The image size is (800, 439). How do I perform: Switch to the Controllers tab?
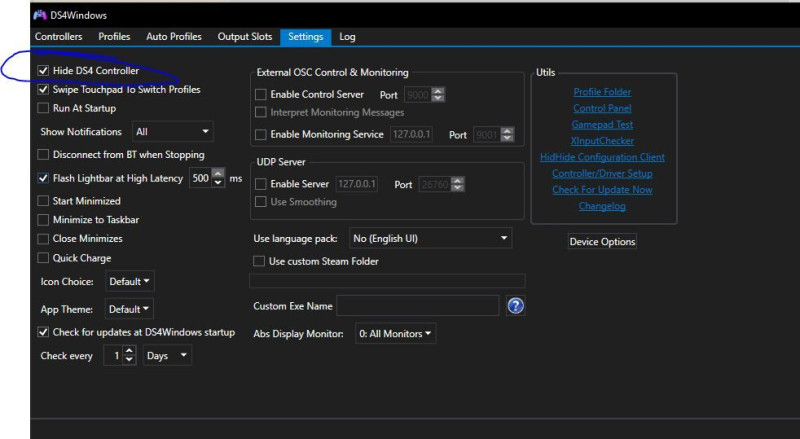[x=58, y=37]
